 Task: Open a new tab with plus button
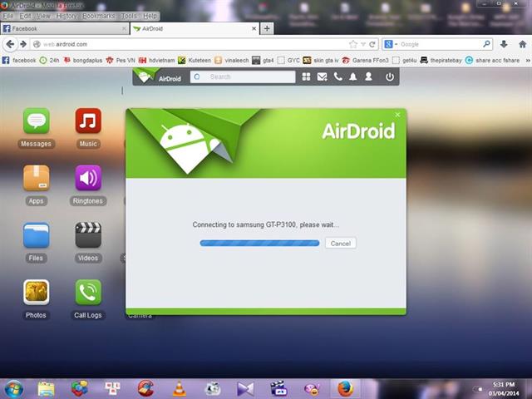click(x=267, y=29)
